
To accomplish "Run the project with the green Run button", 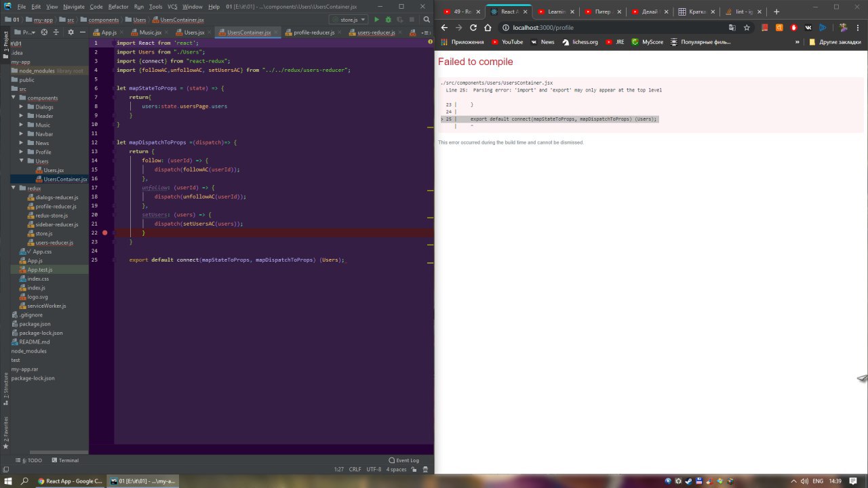I will 377,20.
